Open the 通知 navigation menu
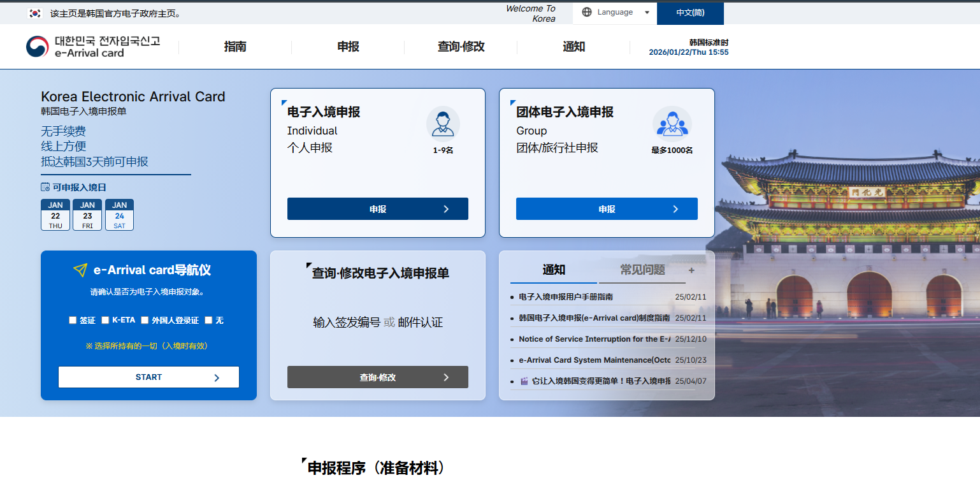This screenshot has height=487, width=980. (573, 47)
